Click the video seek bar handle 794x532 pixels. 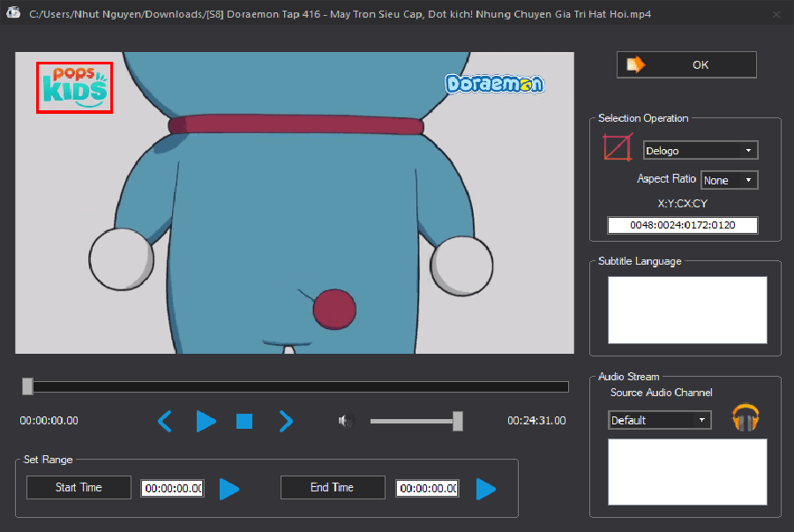[28, 386]
